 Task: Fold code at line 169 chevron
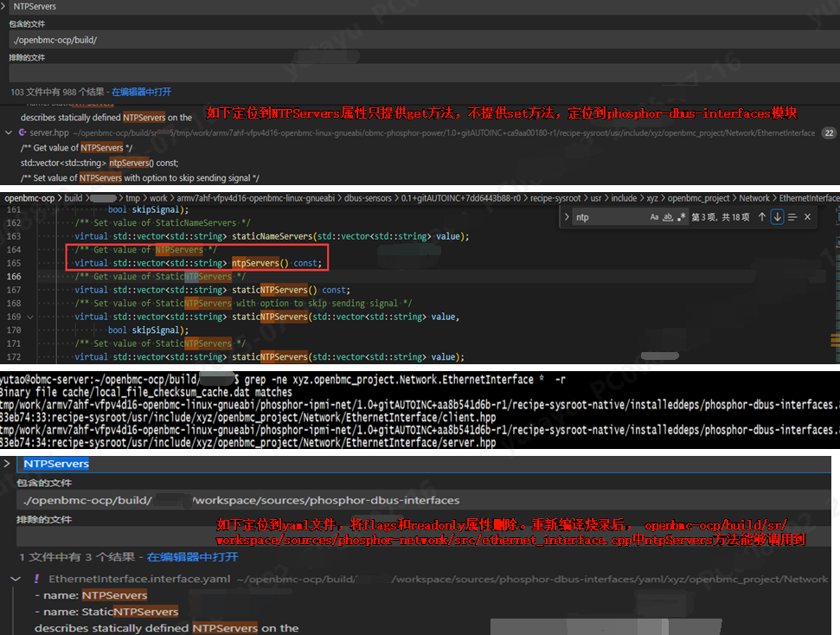pyautogui.click(x=30, y=317)
